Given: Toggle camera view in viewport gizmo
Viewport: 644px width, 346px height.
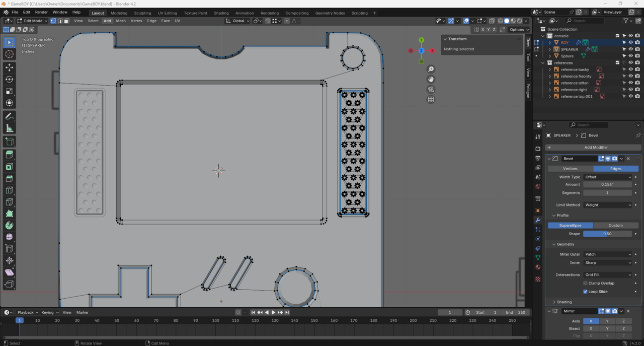Looking at the screenshot, I should (431, 90).
